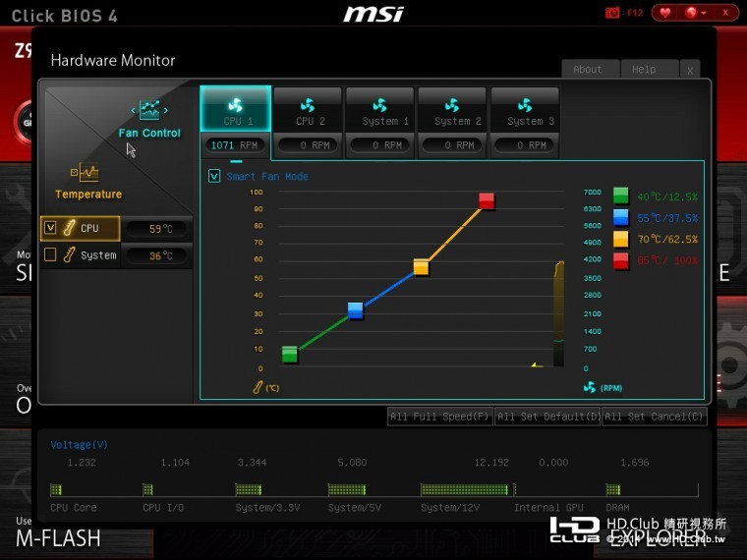Click yellow legend swatch for 70°C/62.5%
This screenshot has height=560, width=747.
[621, 239]
